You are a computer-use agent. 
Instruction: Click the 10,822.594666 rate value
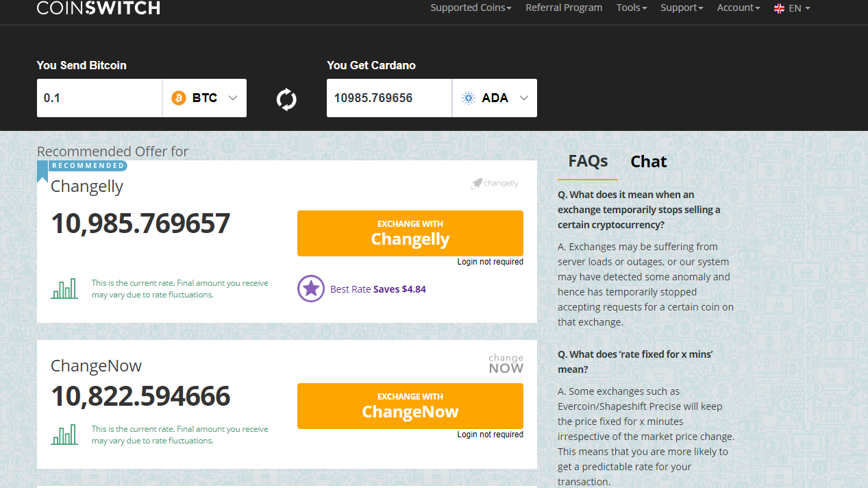point(140,397)
